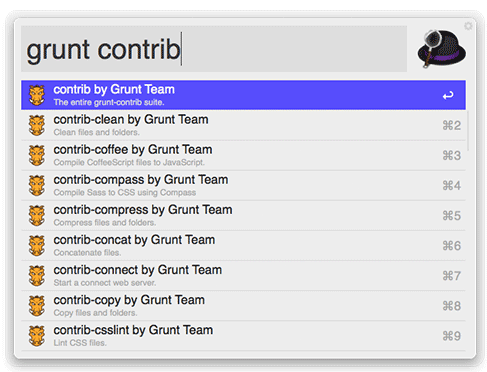Click Grunt boar icon beside contrib-clean
This screenshot has width=487, height=372.
coord(37,125)
